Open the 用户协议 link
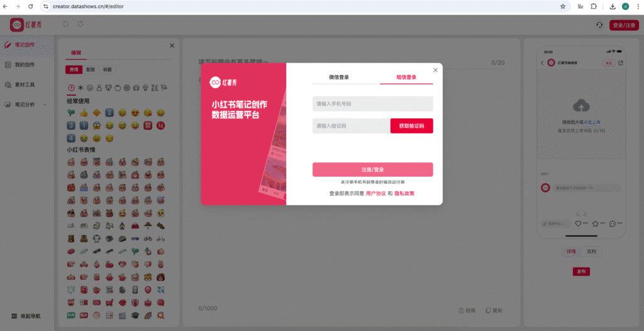This screenshot has height=331, width=644. pos(376,193)
